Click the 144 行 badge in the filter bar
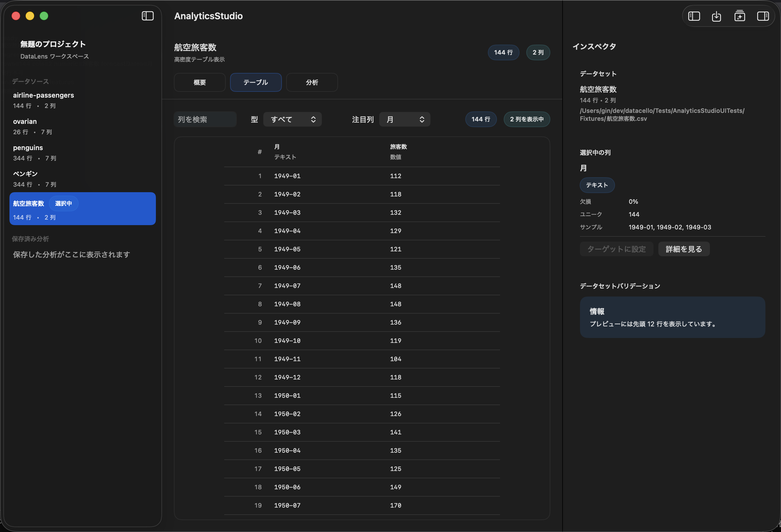The width and height of the screenshot is (781, 532). (x=481, y=119)
